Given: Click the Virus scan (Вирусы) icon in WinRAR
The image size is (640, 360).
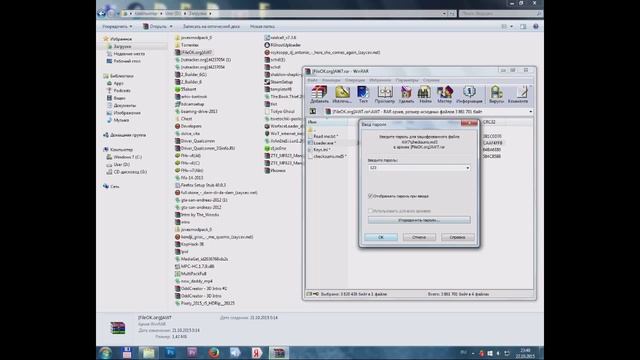Looking at the screenshot, I should (x=496, y=94).
